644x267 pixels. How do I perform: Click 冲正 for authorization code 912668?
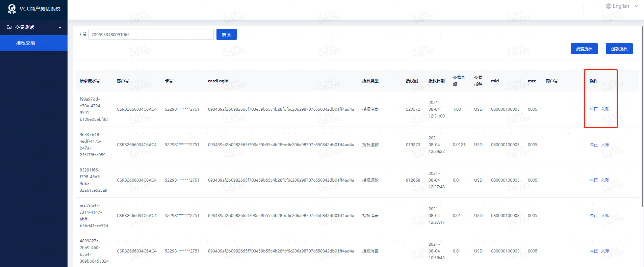coord(593,180)
